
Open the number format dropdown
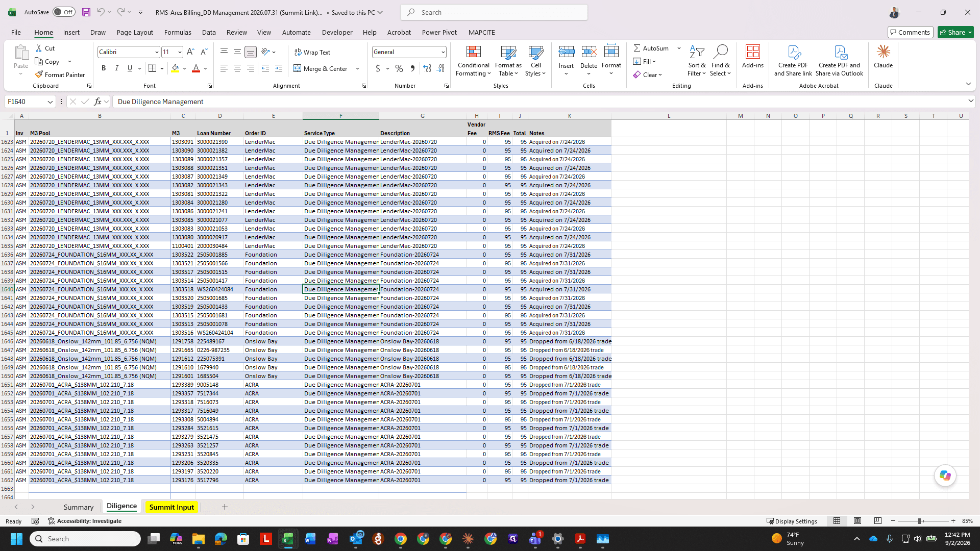pos(443,52)
